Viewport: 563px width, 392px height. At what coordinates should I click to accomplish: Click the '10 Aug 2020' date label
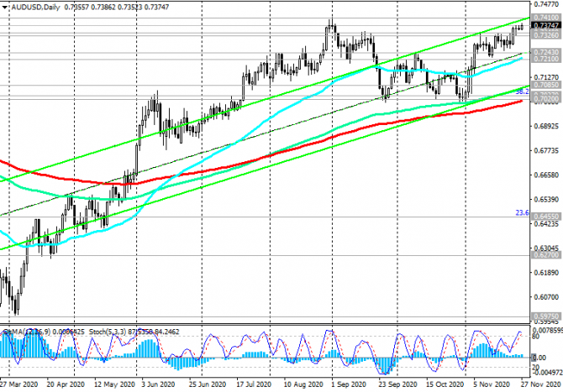tap(302, 384)
